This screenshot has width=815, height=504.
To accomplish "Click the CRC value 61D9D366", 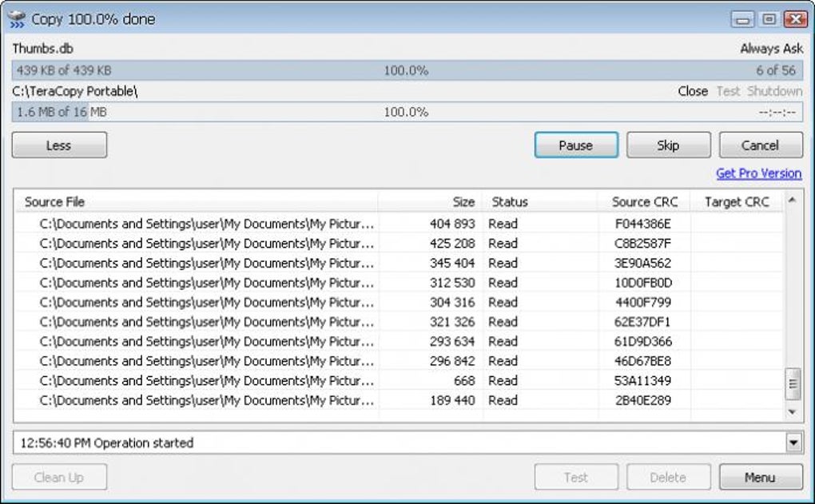I will click(643, 342).
